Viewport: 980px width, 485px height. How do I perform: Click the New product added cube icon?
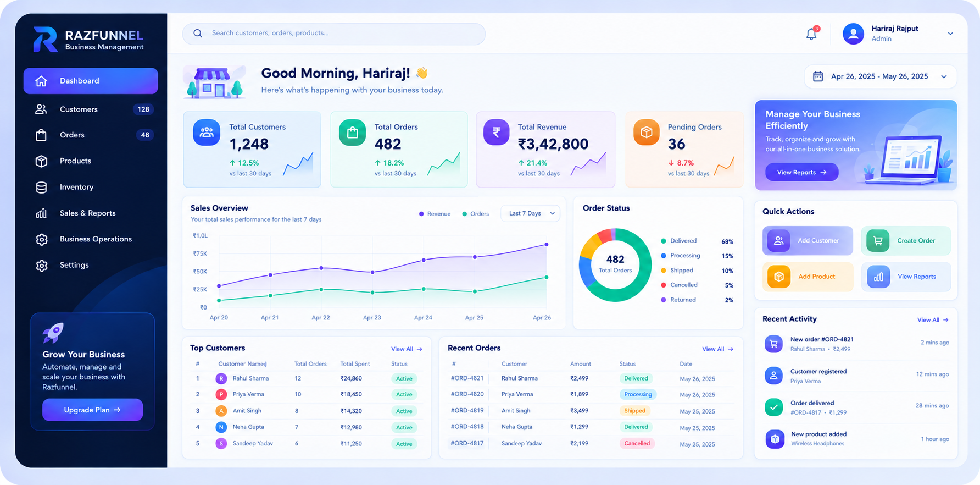pyautogui.click(x=775, y=439)
